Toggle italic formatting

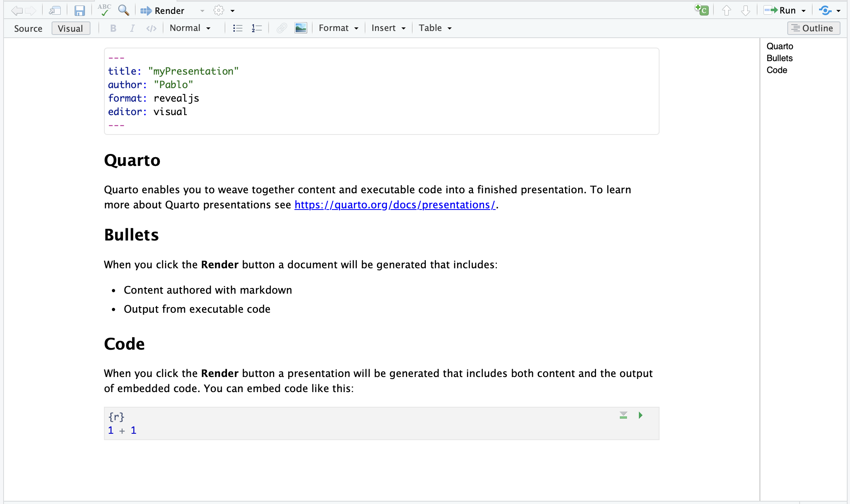click(x=133, y=28)
